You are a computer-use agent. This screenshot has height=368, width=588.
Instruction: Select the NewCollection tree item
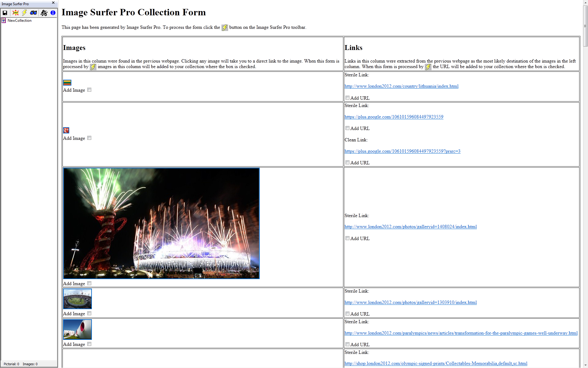point(19,21)
